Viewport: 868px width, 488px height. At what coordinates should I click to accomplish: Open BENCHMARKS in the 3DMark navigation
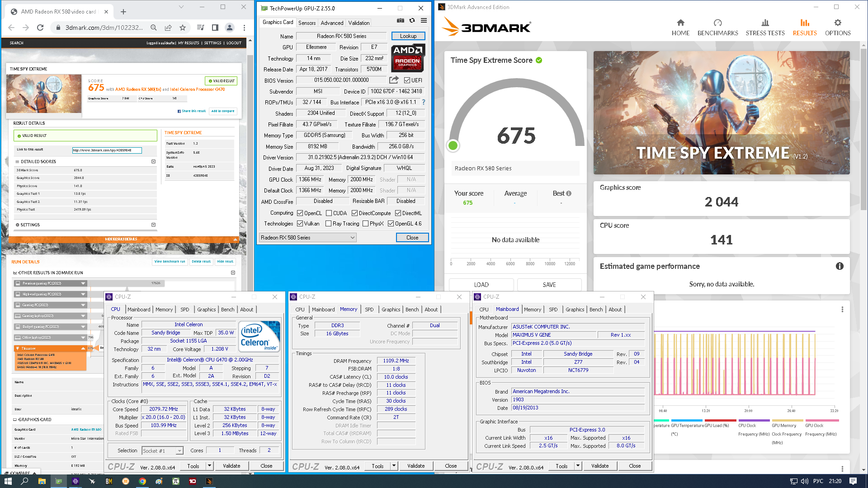tap(717, 28)
